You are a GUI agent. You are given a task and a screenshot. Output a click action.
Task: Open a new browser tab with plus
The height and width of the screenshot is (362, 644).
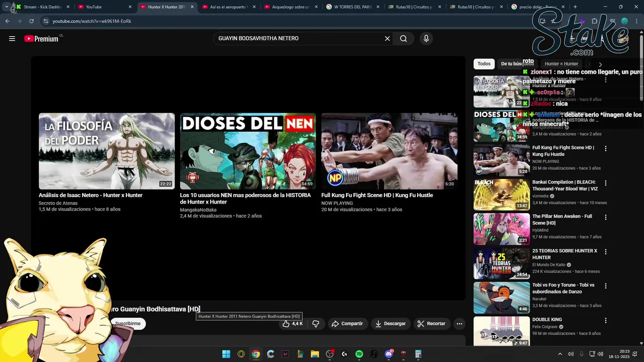[575, 7]
